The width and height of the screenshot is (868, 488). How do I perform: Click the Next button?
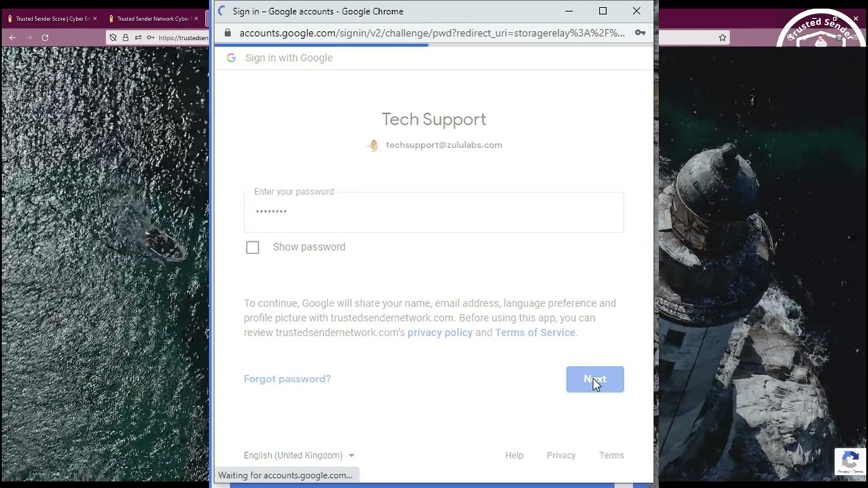click(x=595, y=380)
